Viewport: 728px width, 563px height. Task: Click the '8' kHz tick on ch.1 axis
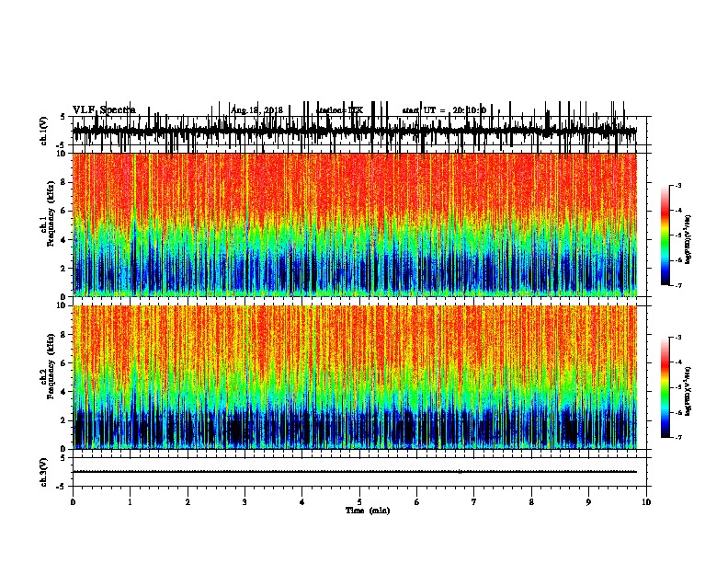point(64,182)
